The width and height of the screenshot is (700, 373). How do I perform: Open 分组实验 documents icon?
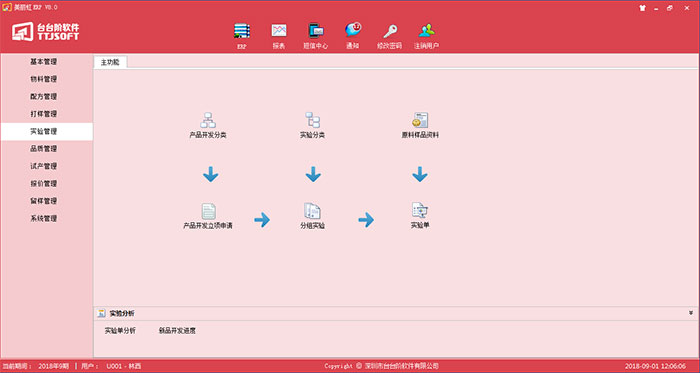(x=312, y=211)
